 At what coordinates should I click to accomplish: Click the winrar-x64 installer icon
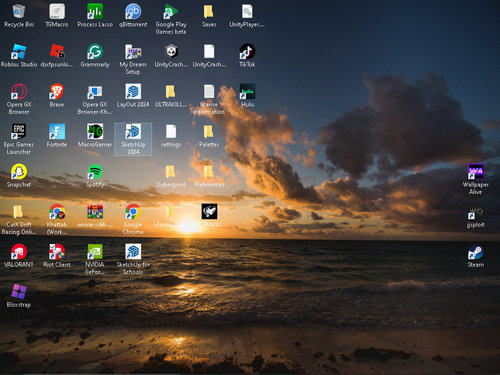[95, 212]
